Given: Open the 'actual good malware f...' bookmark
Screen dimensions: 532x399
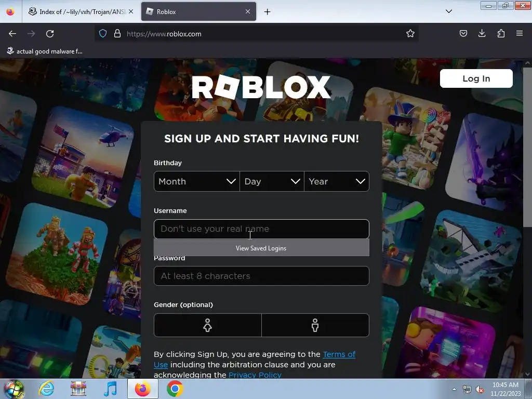Looking at the screenshot, I should point(45,51).
